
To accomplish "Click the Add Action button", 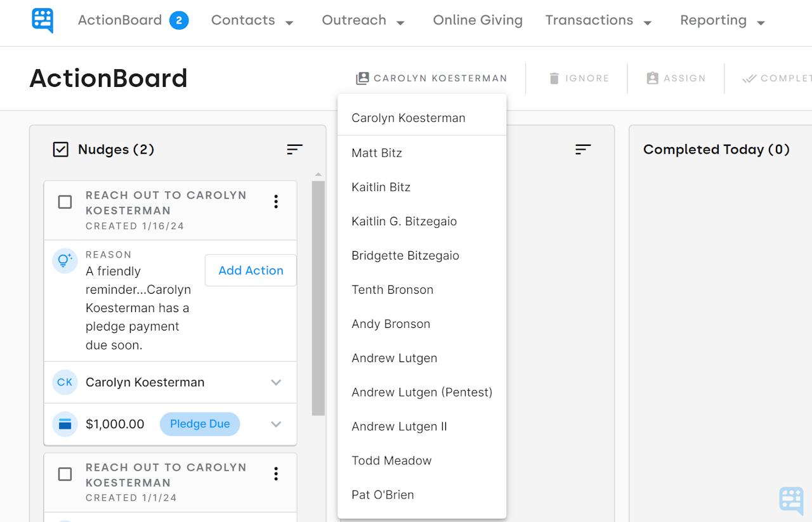I will point(251,270).
